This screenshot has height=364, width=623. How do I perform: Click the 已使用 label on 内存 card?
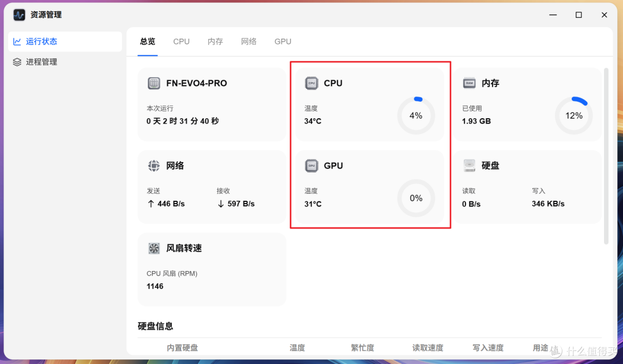[x=472, y=108]
